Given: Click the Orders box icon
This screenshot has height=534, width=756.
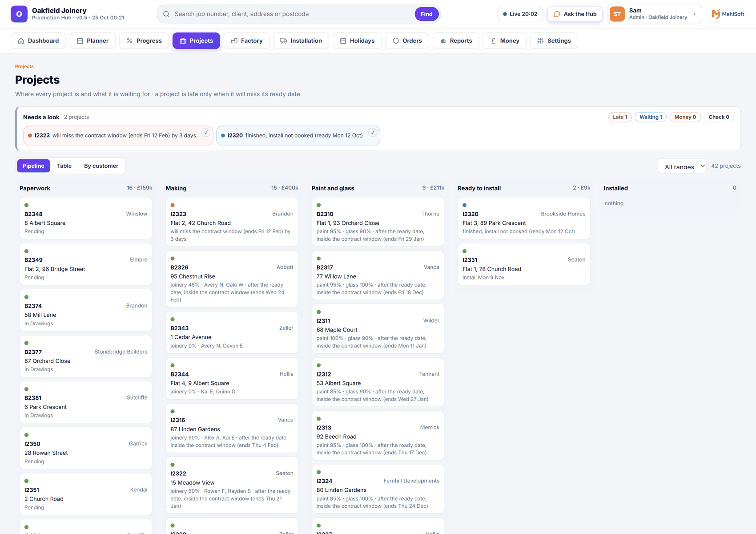Looking at the screenshot, I should (x=396, y=41).
